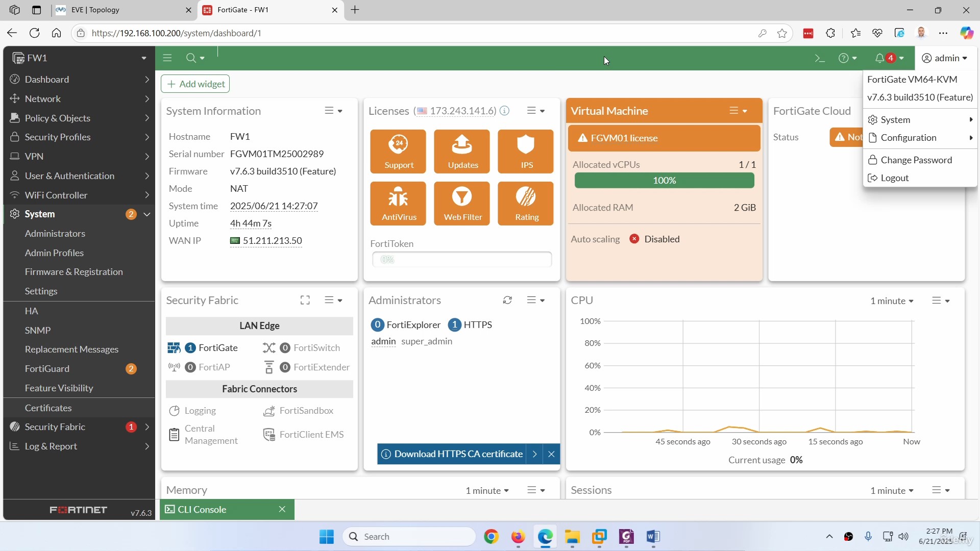Image resolution: width=980 pixels, height=551 pixels.
Task: Collapse the System sidebar section
Action: point(79,214)
